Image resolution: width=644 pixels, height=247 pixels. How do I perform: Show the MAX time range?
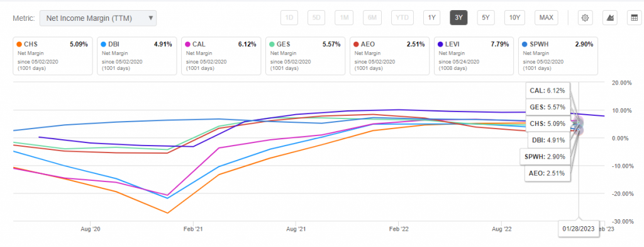tap(547, 18)
